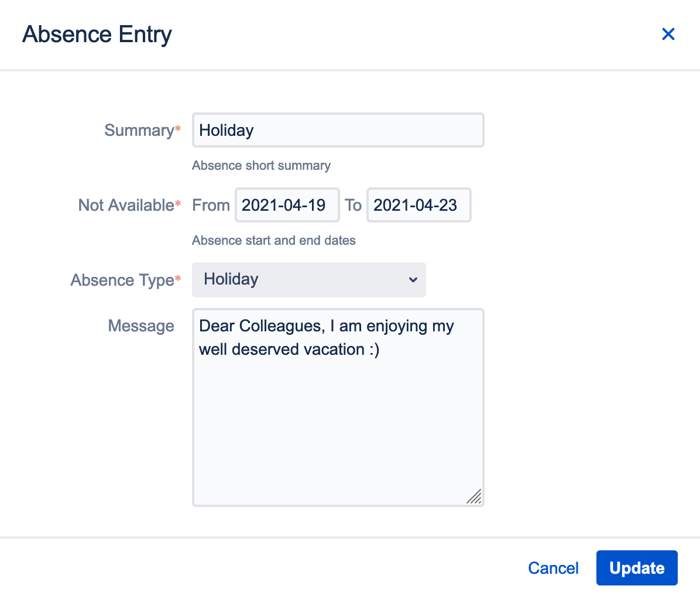Click the Message field label

tap(141, 326)
